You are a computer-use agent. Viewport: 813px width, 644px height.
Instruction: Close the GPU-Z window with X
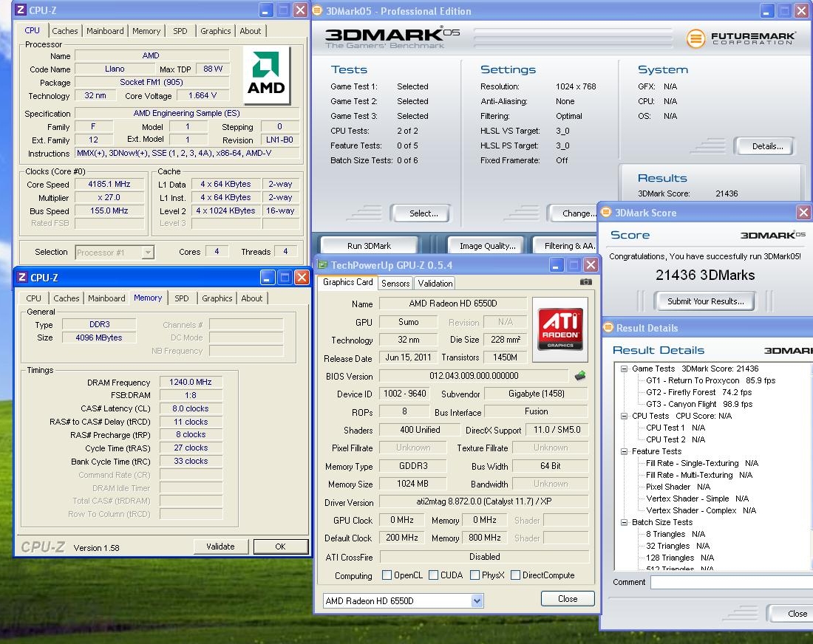(x=591, y=265)
